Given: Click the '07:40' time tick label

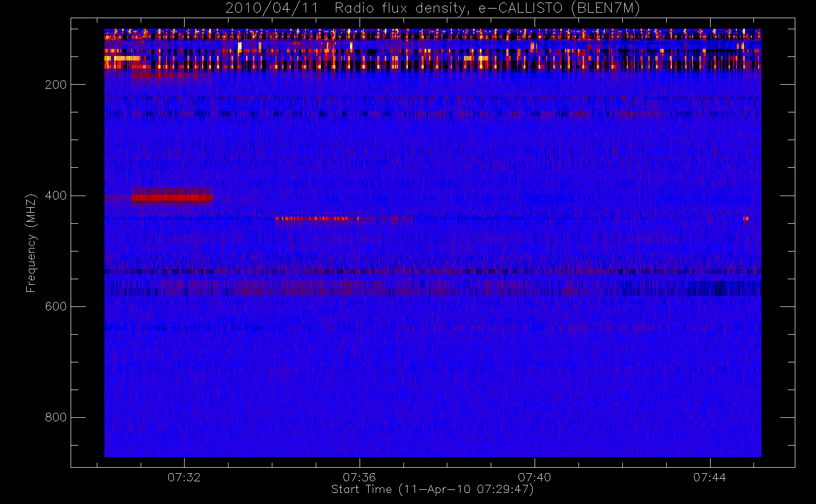Looking at the screenshot, I should (535, 477).
